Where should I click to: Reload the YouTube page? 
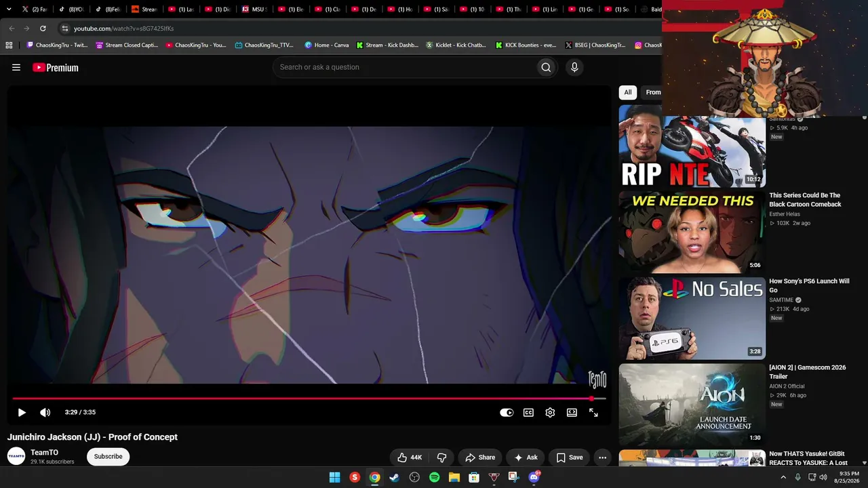[43, 28]
